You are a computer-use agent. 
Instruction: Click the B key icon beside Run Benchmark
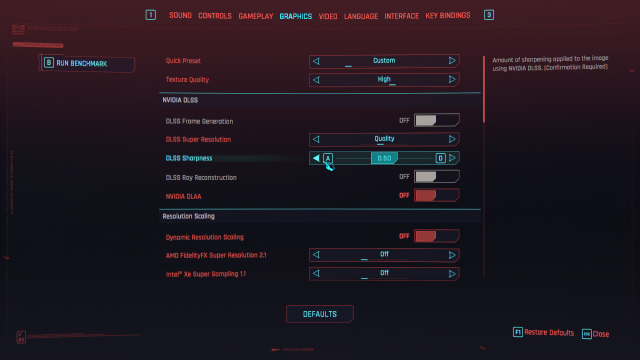click(49, 63)
